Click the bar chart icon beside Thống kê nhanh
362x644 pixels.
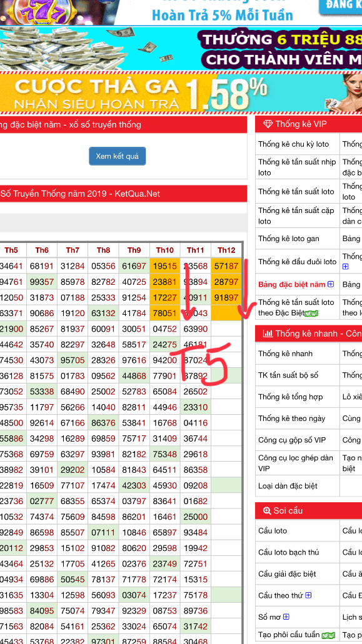268,333
